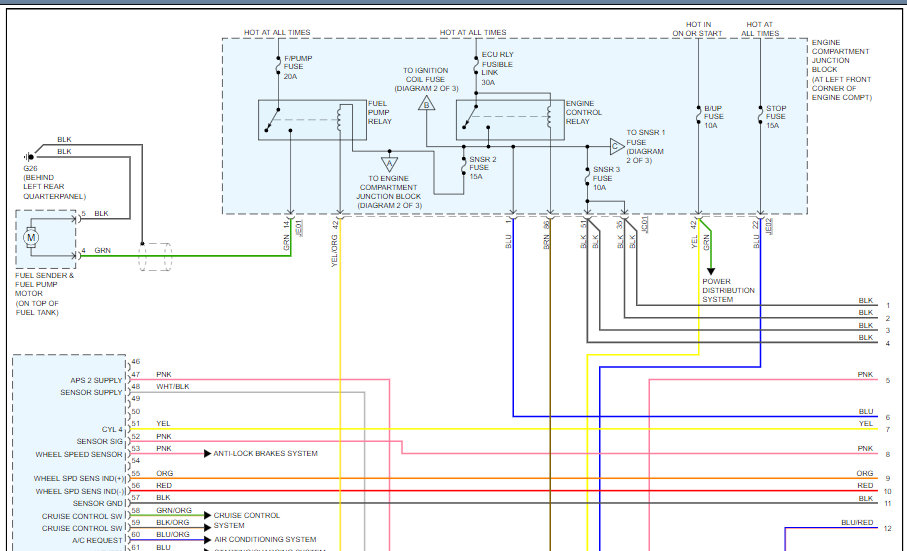Click the SENSOR SUPPLY pin label
This screenshot has height=551, width=907.
point(91,393)
